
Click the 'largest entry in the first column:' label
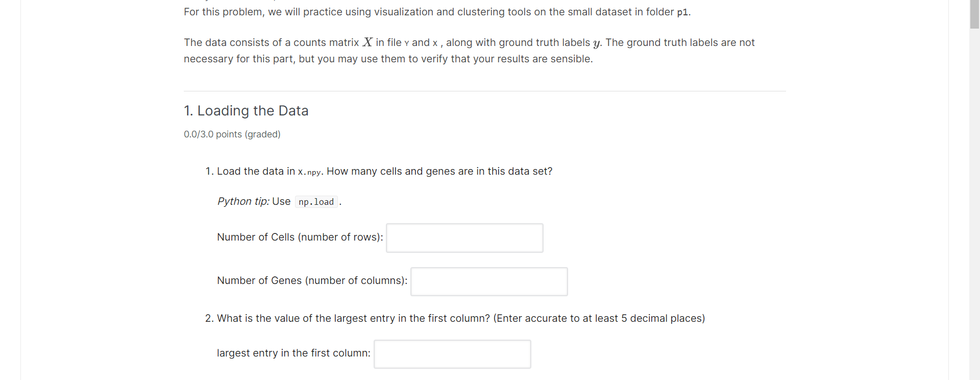[294, 353]
